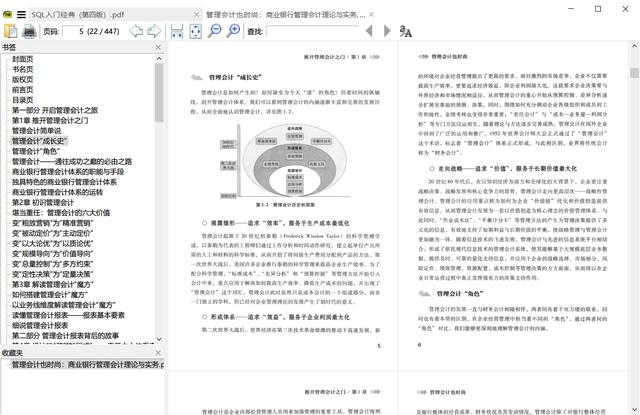Go to previous page arrow

(136, 31)
